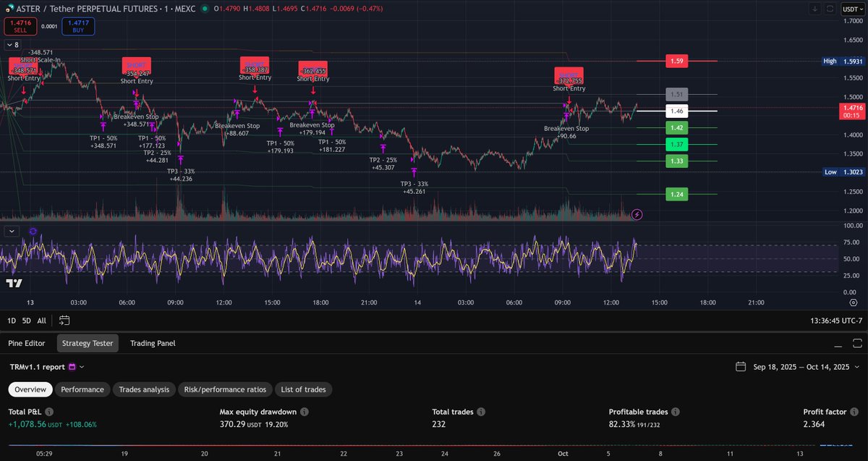
Task: Click the red 1.4716 current price axis label
Action: click(851, 111)
